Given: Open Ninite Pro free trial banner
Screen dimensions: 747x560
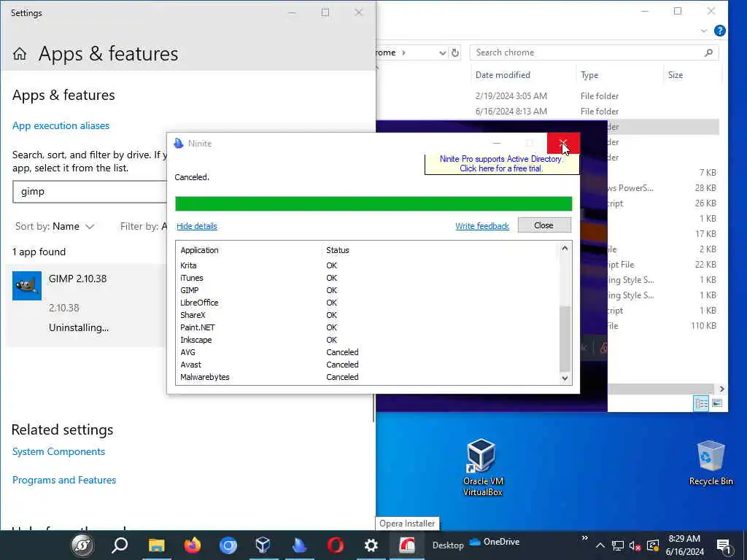Looking at the screenshot, I should click(501, 164).
